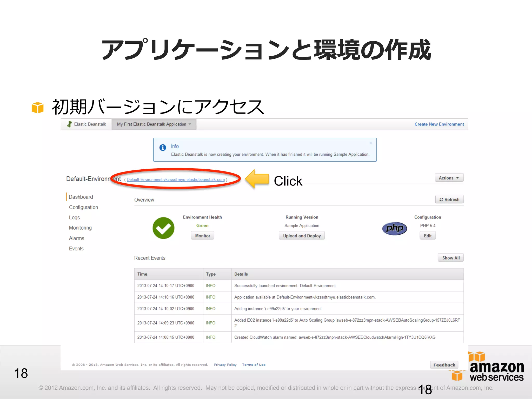Click the blue Info circle icon

tap(163, 148)
